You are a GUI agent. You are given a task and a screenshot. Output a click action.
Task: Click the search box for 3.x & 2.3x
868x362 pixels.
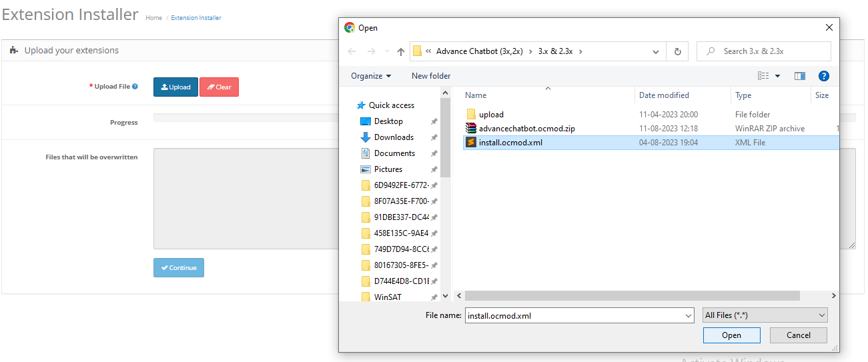764,51
